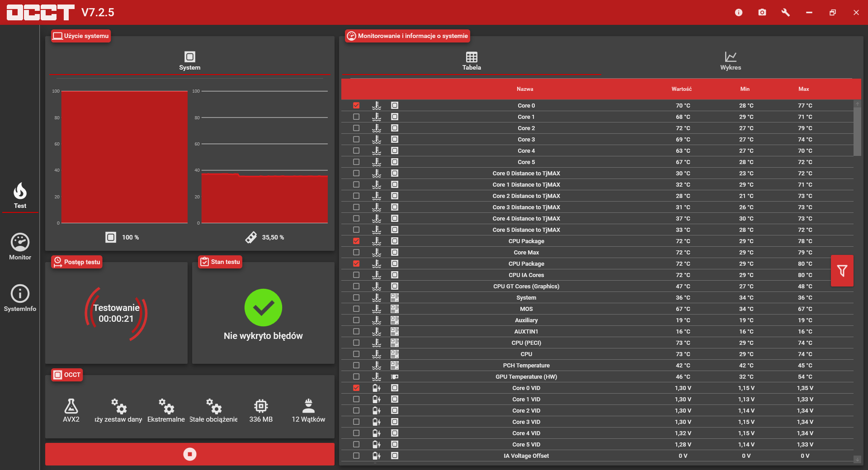Click the Testowanie progress timer
The height and width of the screenshot is (470, 868).
[x=116, y=313]
